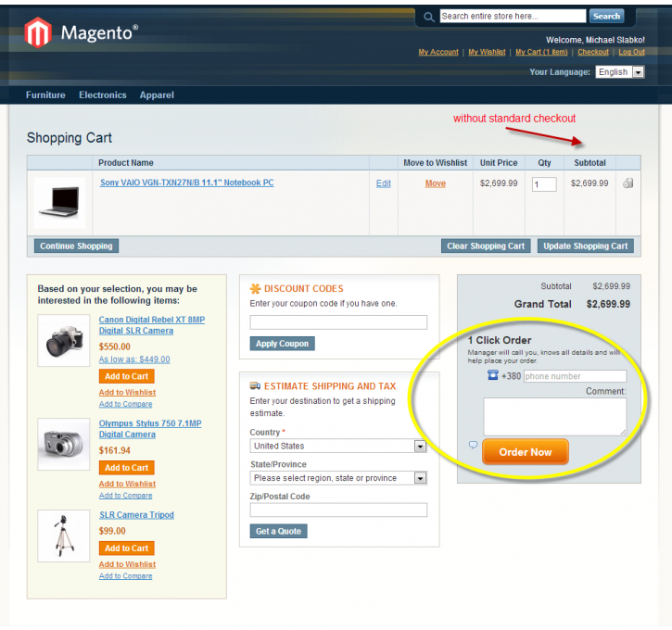Click the Discount Codes star icon
The image size is (672, 630).
256,289
